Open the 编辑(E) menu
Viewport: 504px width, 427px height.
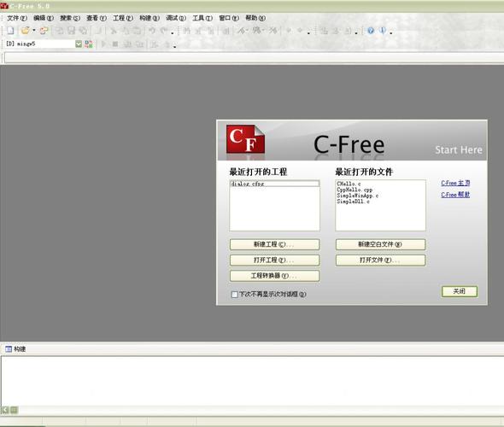(x=44, y=18)
